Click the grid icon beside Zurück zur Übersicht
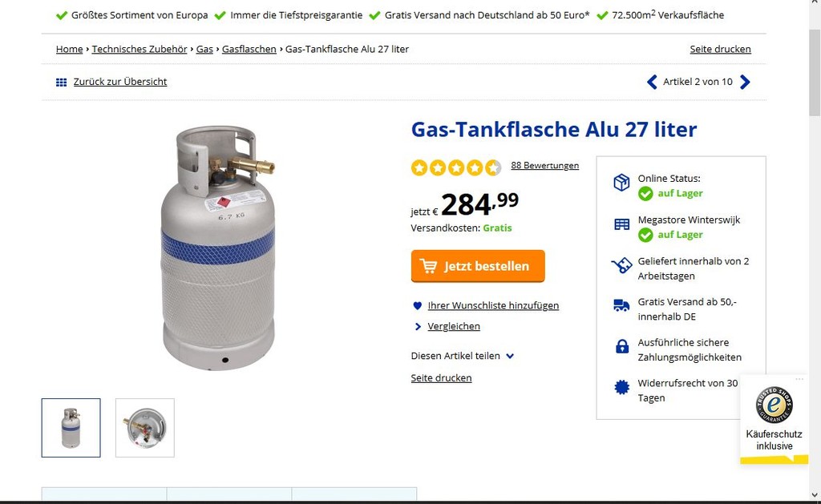The height and width of the screenshot is (504, 821). 61,83
